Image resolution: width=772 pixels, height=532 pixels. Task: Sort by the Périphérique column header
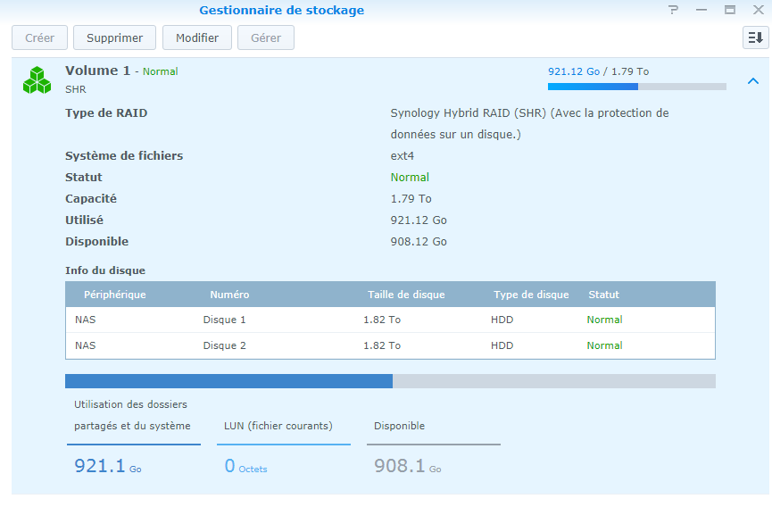click(x=114, y=295)
